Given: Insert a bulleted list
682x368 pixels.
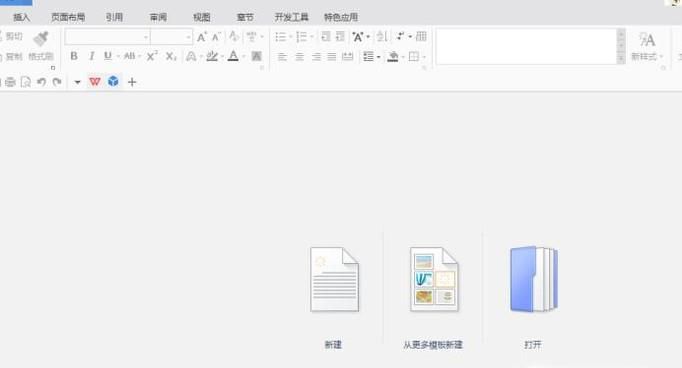Looking at the screenshot, I should [281, 37].
